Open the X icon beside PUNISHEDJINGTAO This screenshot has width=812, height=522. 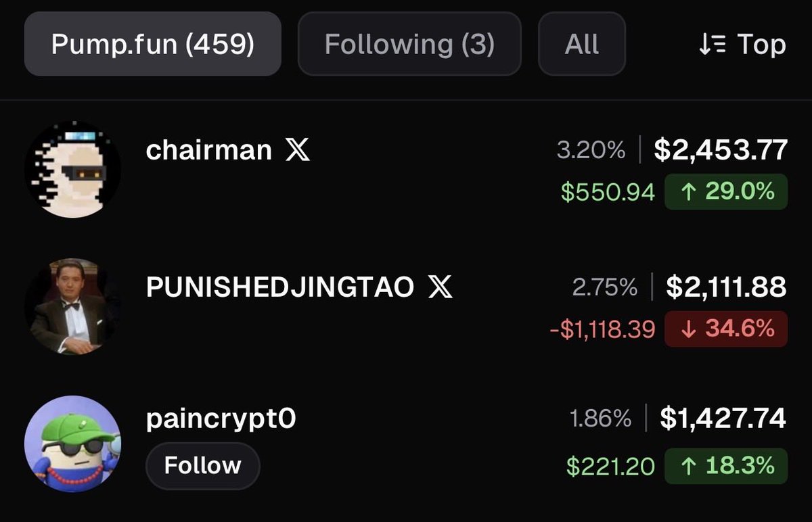[441, 287]
